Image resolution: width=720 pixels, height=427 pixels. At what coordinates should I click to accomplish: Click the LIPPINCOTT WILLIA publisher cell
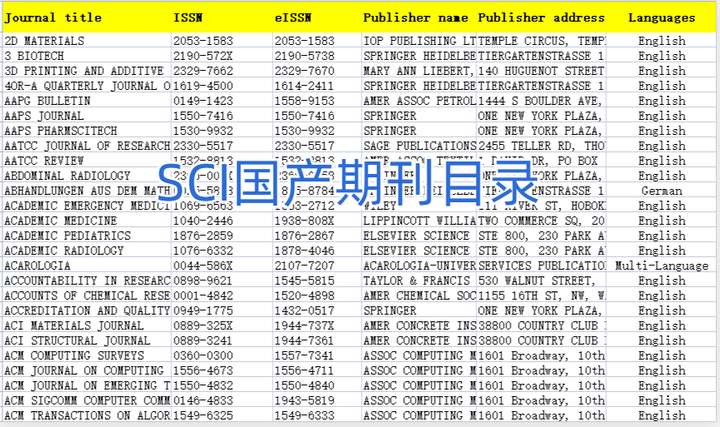419,220
